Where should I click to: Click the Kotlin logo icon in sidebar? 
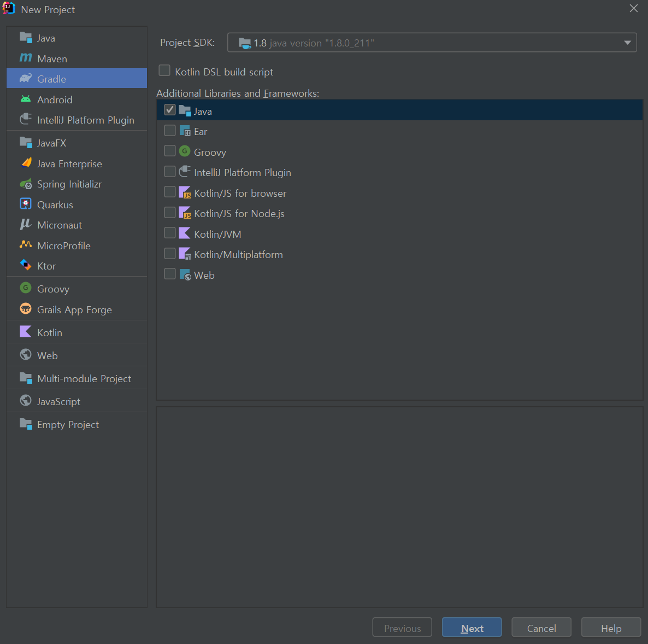(26, 331)
